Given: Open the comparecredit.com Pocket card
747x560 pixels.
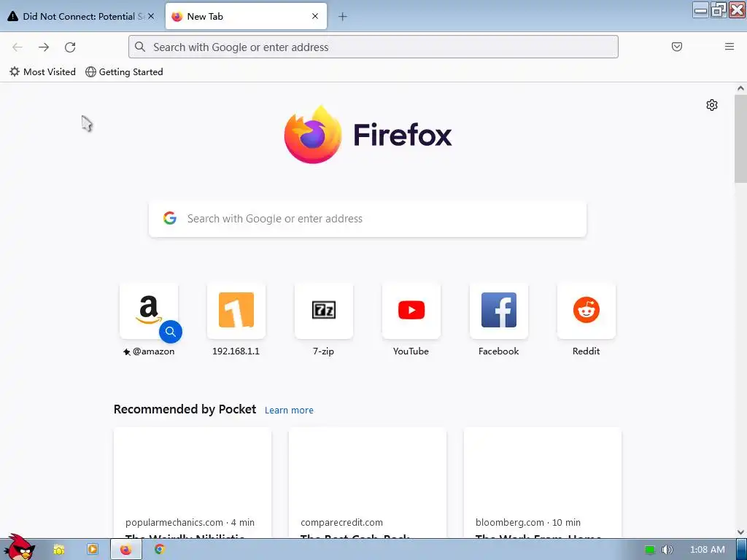Looking at the screenshot, I should (368, 483).
